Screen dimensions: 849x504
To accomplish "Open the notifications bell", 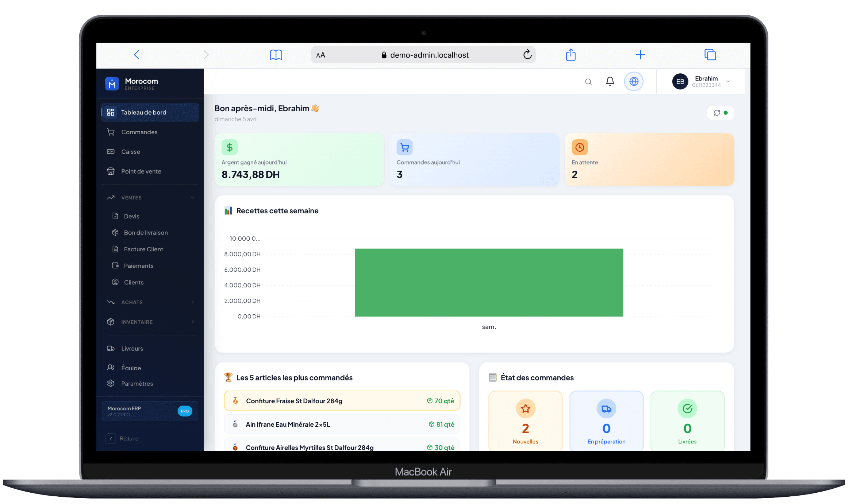I will click(x=610, y=81).
